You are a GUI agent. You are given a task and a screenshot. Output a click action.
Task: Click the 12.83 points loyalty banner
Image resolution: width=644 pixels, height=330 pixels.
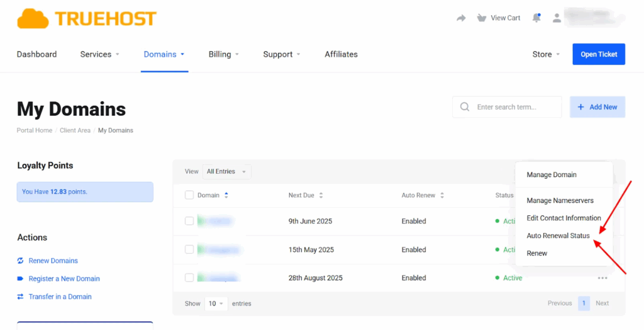click(85, 191)
